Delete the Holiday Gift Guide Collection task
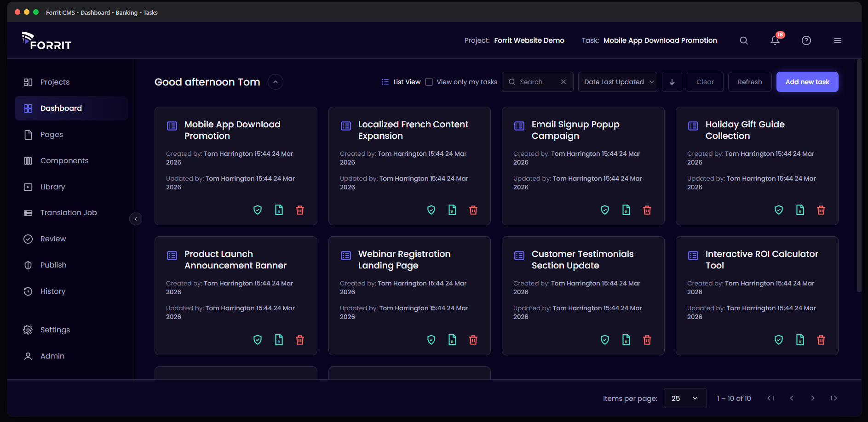 point(821,210)
